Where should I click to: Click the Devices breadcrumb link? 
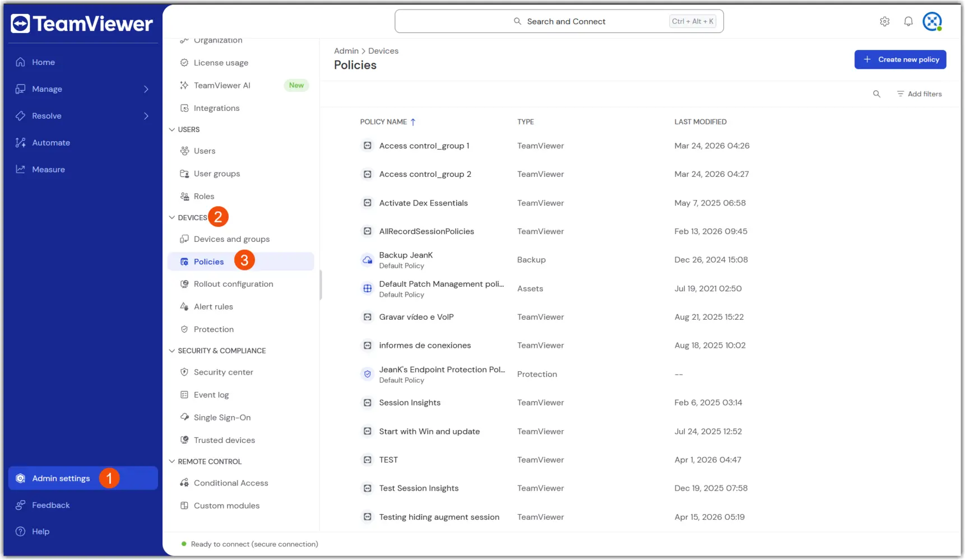coord(383,51)
